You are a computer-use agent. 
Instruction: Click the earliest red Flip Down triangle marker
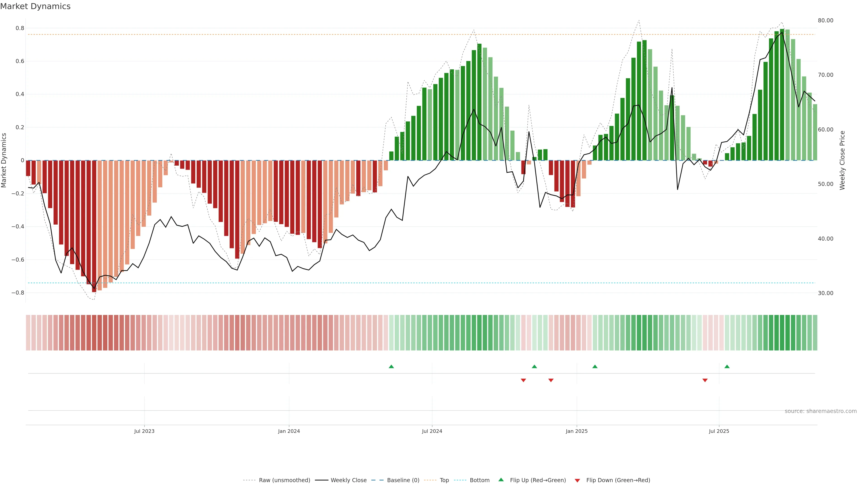click(523, 380)
